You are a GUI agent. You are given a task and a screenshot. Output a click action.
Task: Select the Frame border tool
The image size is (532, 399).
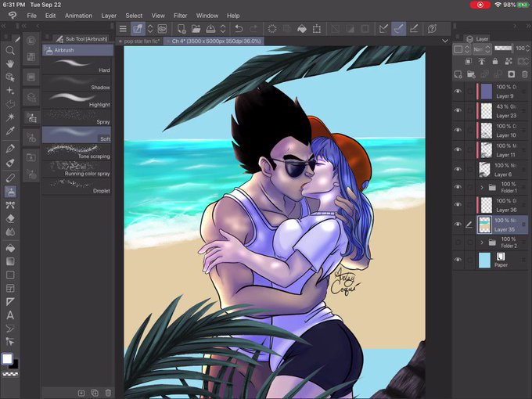pyautogui.click(x=10, y=289)
